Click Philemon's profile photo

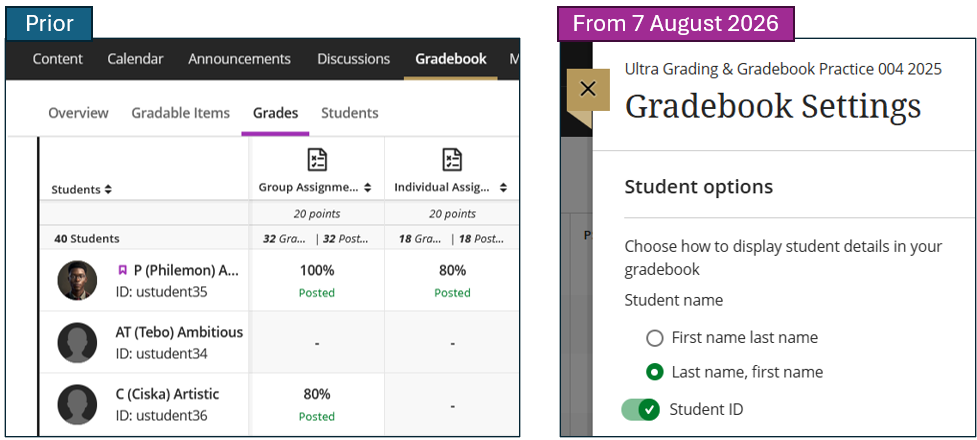77,280
